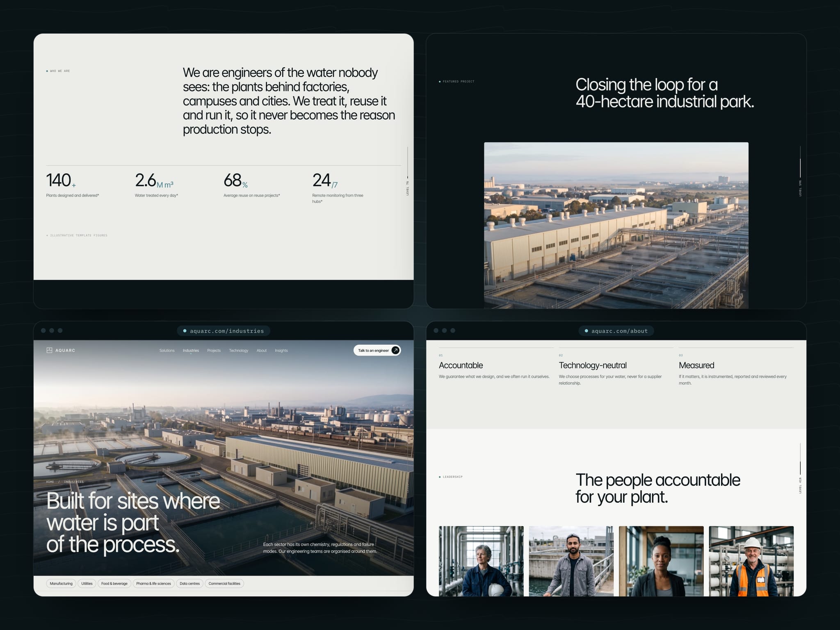Click the 24/7 monitoring statistic
Screen dimensions: 840x630
coord(338,188)
